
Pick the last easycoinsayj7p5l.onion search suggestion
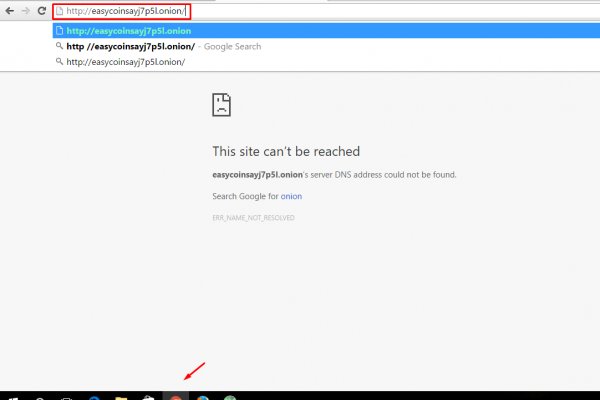point(125,62)
